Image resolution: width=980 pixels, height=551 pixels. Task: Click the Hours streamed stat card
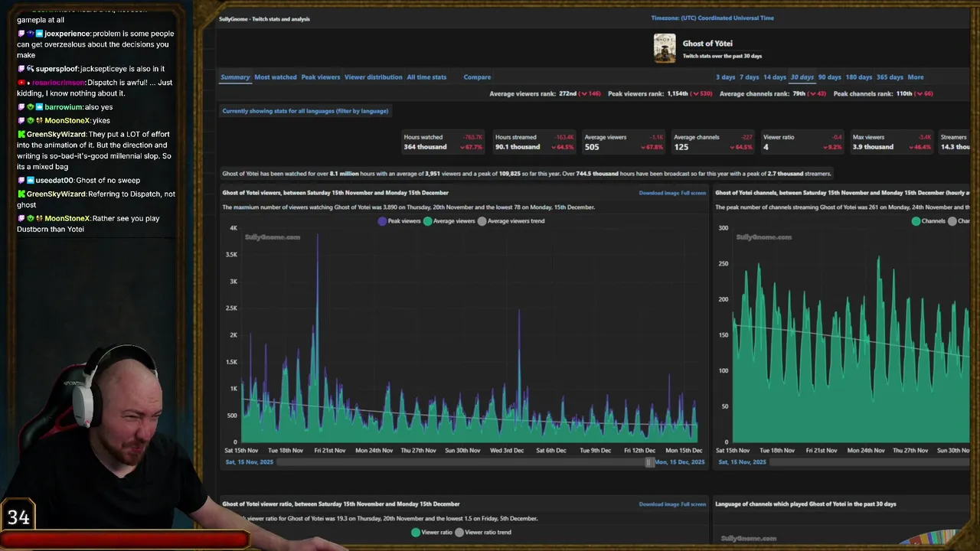click(x=534, y=142)
